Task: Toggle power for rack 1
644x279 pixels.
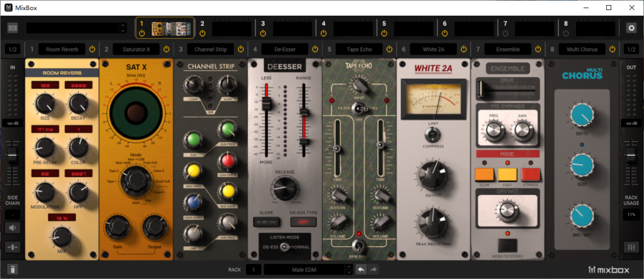Action: (142, 33)
